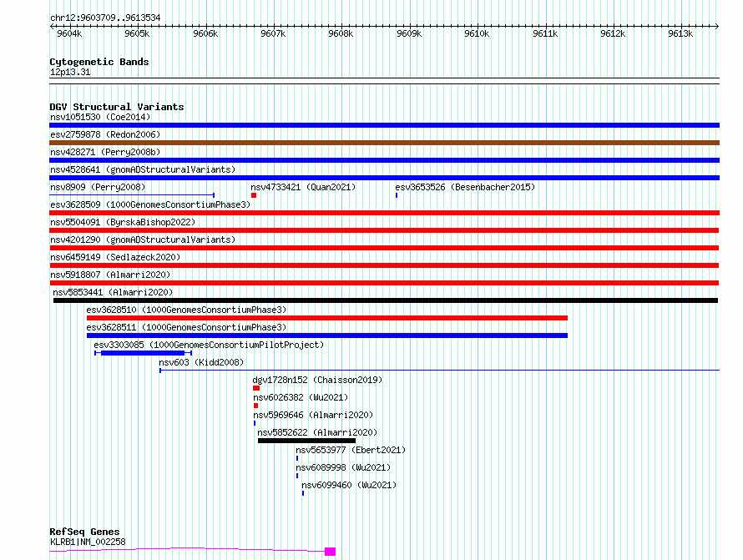Select the blue nsv5653977 variant tick
This screenshot has height=560, width=743.
pyautogui.click(x=297, y=458)
